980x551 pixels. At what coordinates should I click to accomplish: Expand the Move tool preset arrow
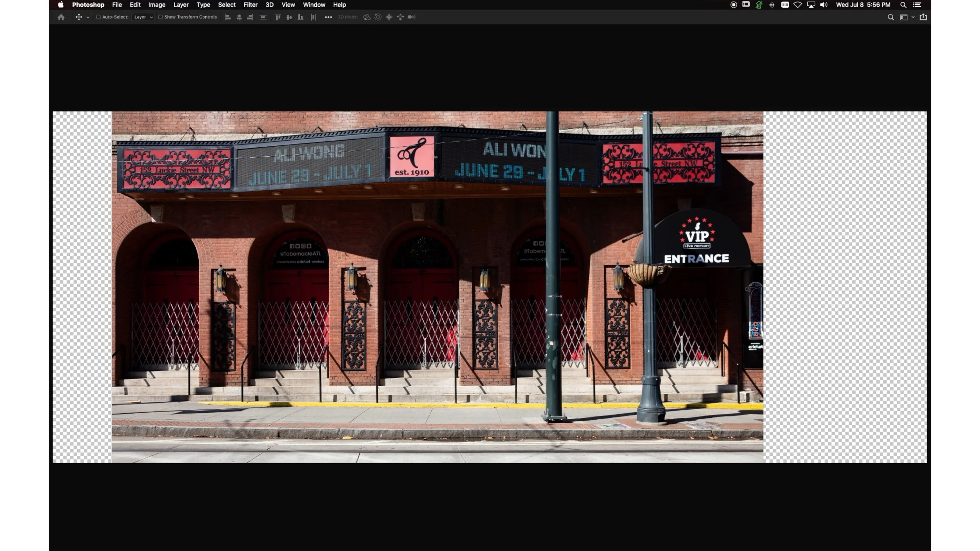[x=88, y=18]
